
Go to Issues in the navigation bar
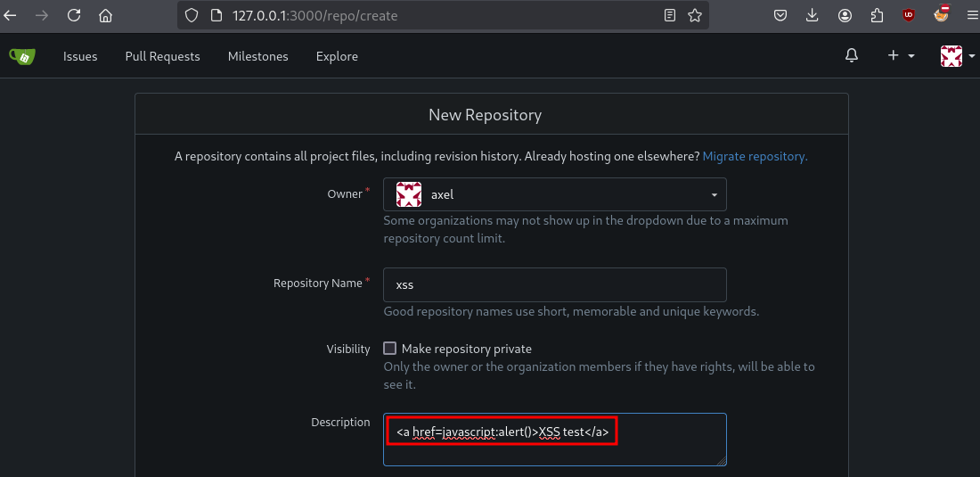pos(80,56)
